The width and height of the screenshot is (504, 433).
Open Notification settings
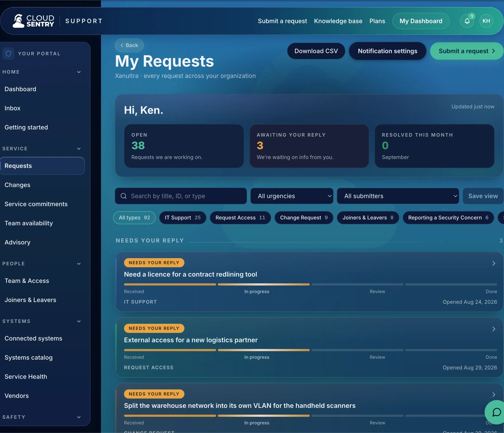[x=388, y=51]
